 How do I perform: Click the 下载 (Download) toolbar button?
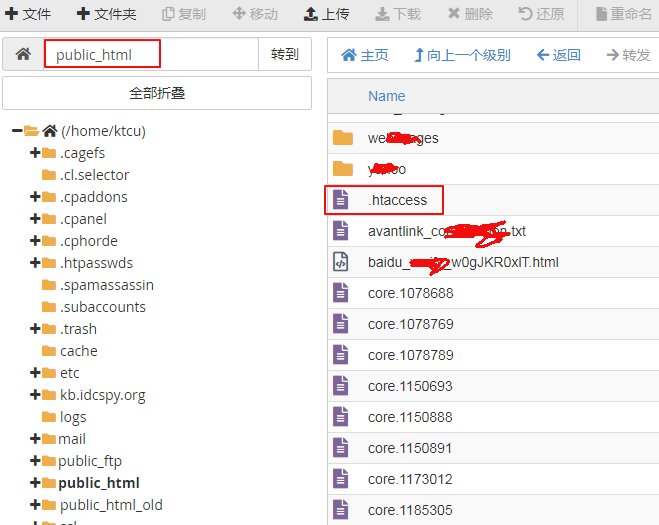398,14
